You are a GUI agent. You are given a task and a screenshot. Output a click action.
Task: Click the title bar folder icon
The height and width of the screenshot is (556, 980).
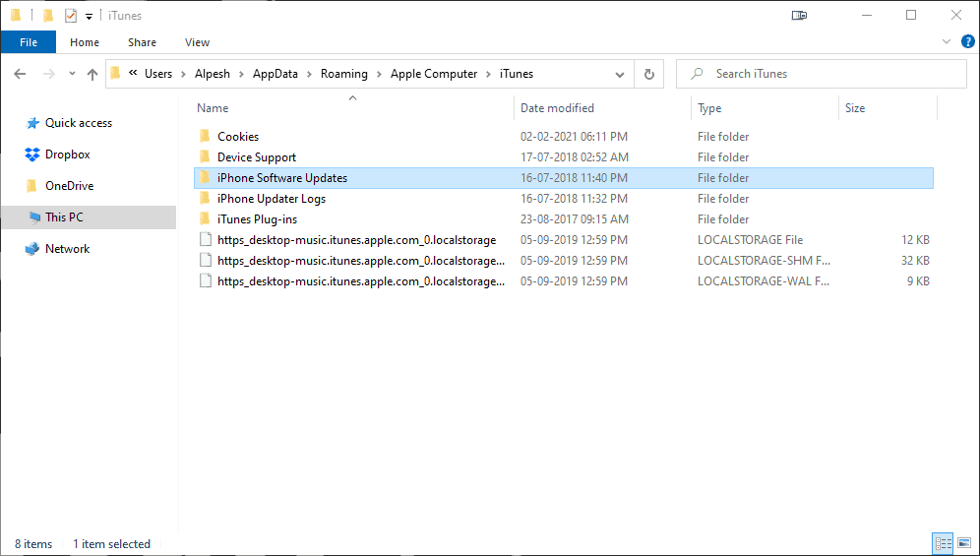(17, 15)
